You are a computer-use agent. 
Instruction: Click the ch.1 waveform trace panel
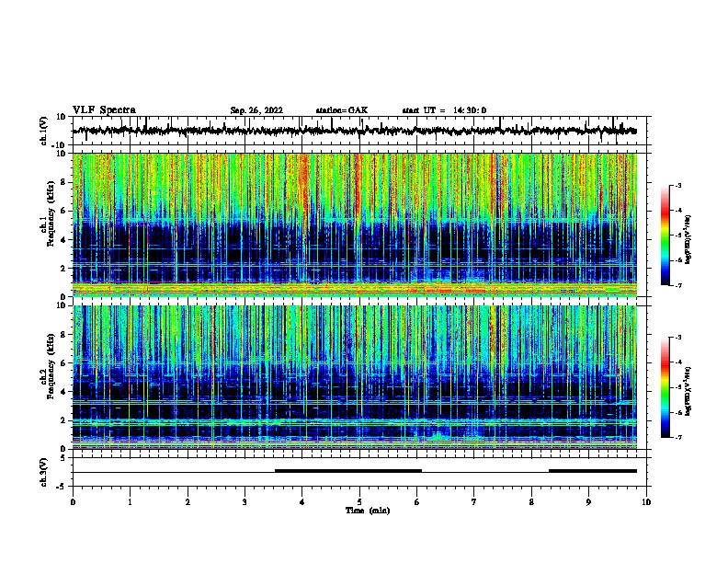point(359,131)
